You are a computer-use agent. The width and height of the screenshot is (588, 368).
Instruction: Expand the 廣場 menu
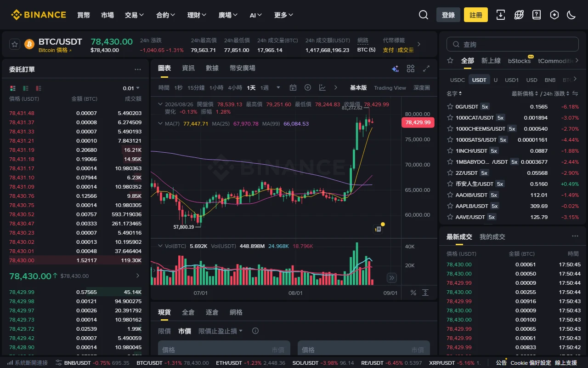[x=228, y=15]
